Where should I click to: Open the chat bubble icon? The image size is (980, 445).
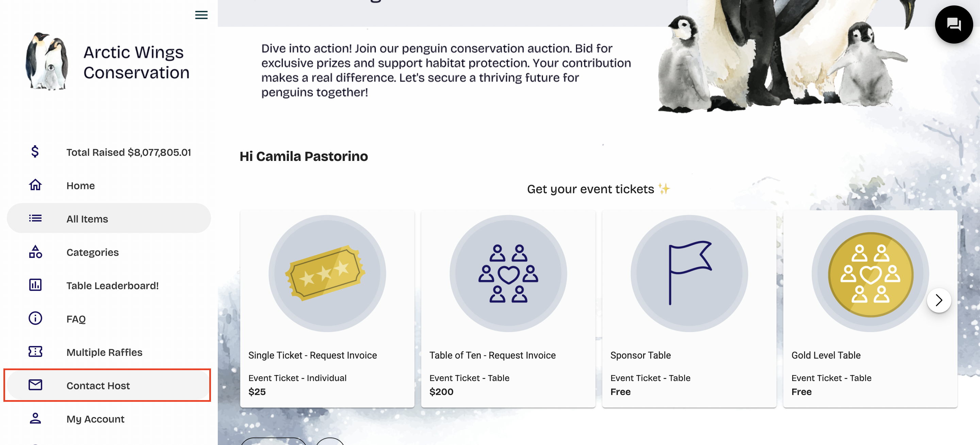point(953,24)
